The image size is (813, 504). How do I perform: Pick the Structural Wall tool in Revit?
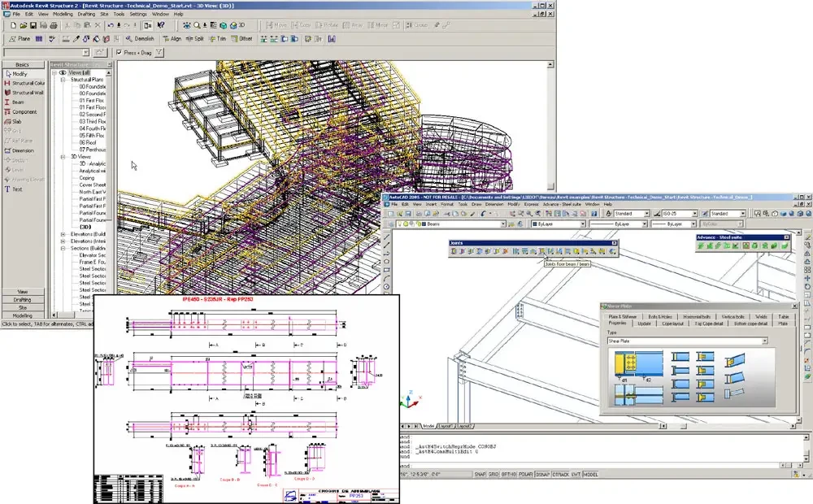click(24, 93)
